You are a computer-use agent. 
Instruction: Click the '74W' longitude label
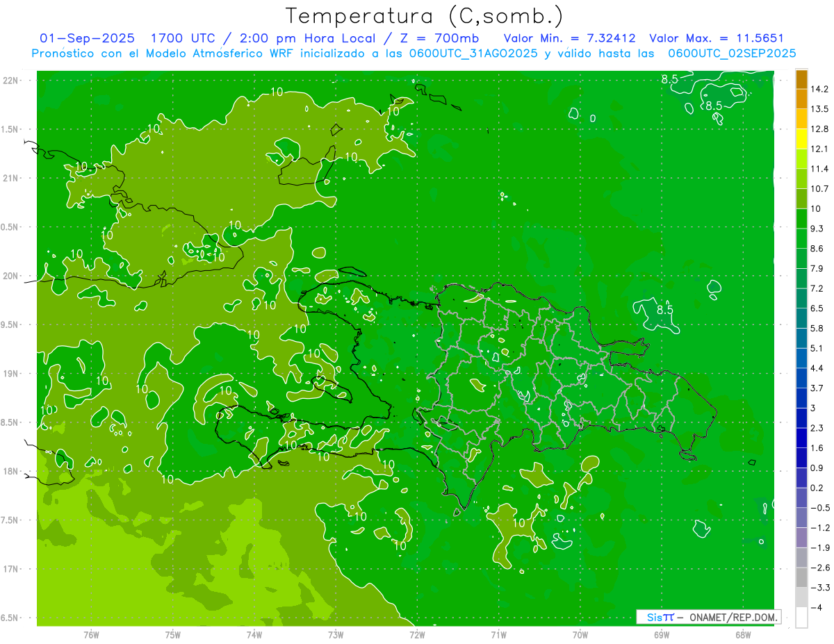click(254, 634)
